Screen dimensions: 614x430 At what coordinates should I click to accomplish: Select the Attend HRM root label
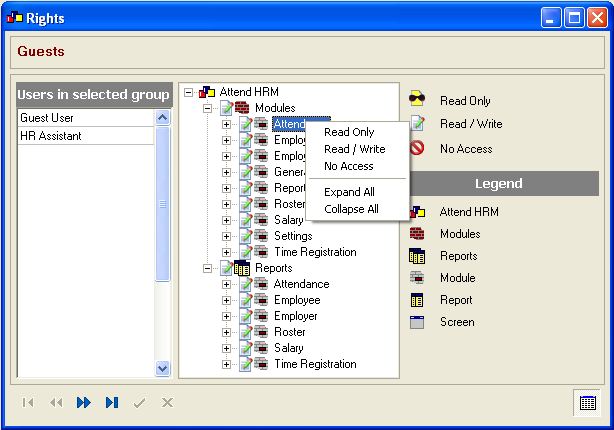pyautogui.click(x=249, y=92)
